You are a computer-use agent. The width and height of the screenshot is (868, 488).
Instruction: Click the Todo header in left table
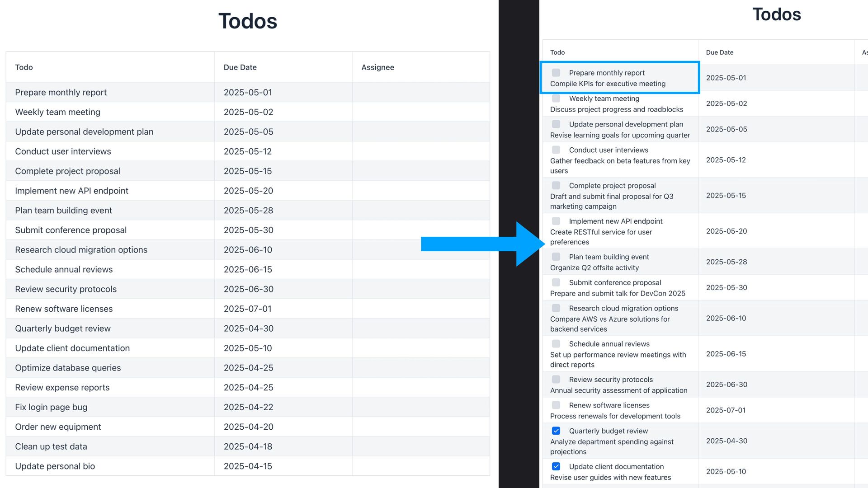coord(24,67)
